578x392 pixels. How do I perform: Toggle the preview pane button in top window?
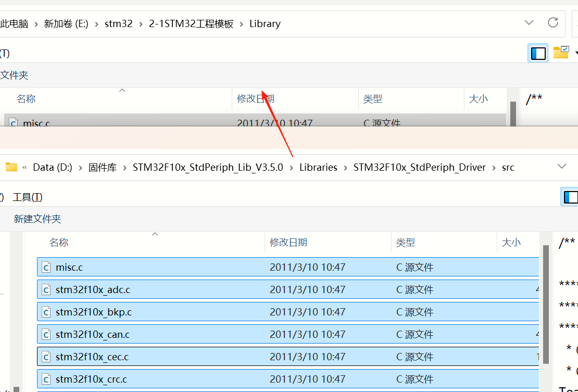538,53
